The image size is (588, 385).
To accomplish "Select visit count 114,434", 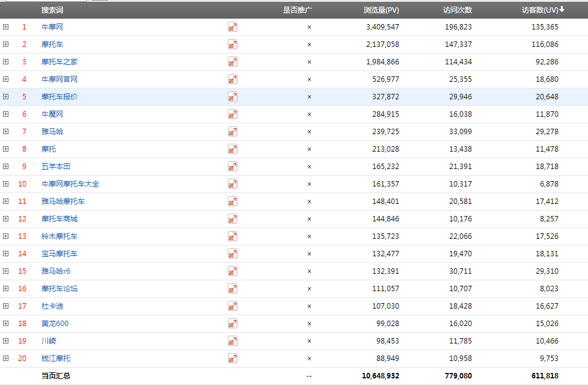I will [x=458, y=62].
